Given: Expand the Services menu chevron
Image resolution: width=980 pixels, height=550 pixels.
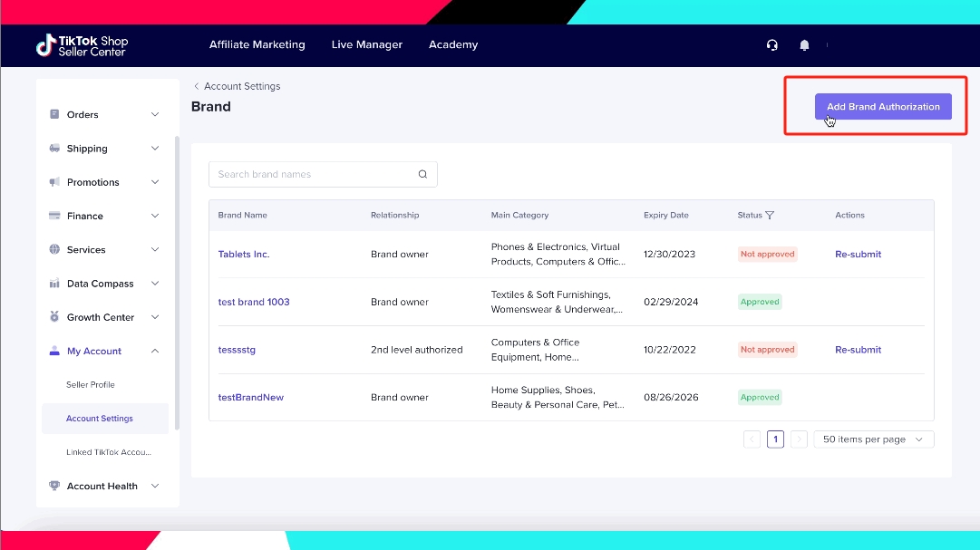Looking at the screenshot, I should click(x=155, y=249).
